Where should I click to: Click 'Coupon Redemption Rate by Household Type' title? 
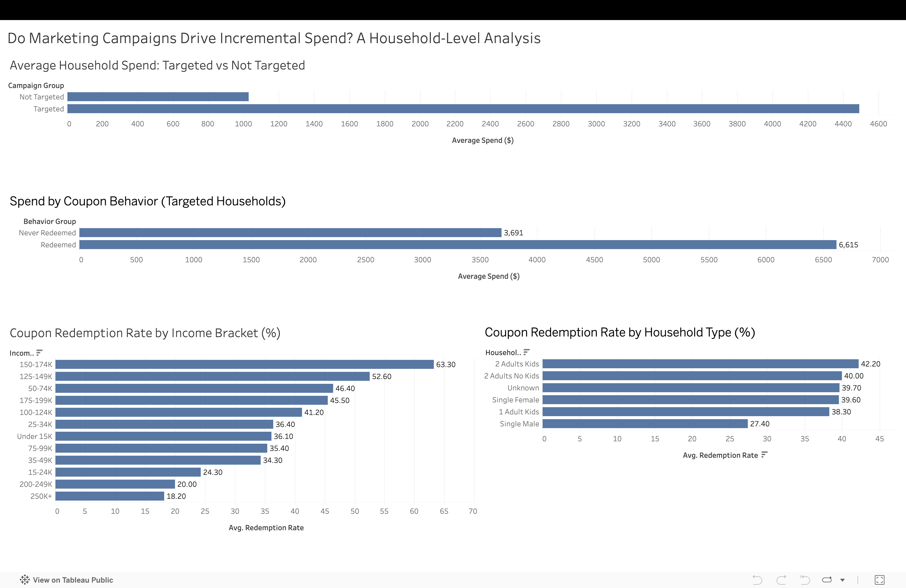[x=620, y=332]
